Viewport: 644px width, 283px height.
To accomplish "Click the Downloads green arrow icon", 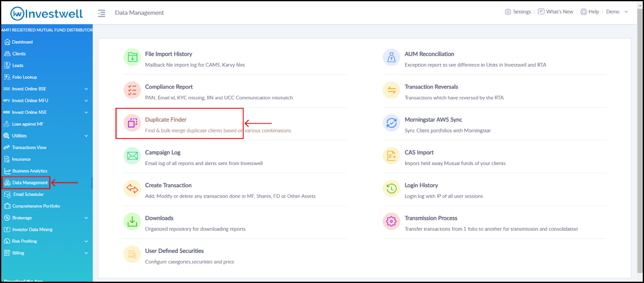I will click(132, 221).
